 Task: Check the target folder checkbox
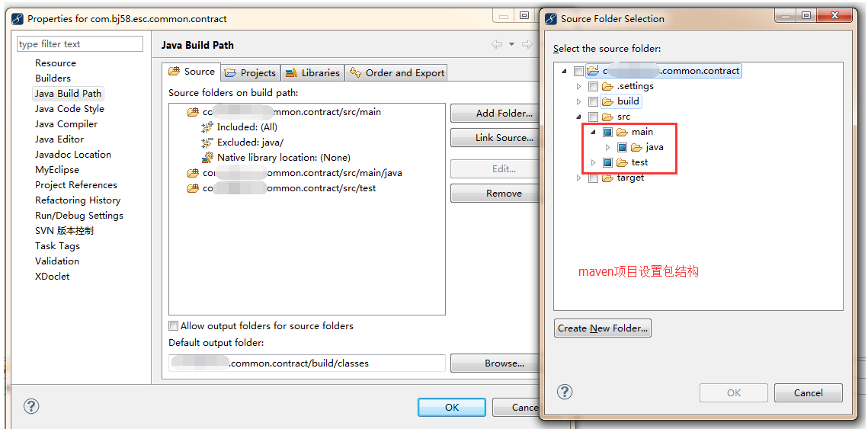click(593, 178)
